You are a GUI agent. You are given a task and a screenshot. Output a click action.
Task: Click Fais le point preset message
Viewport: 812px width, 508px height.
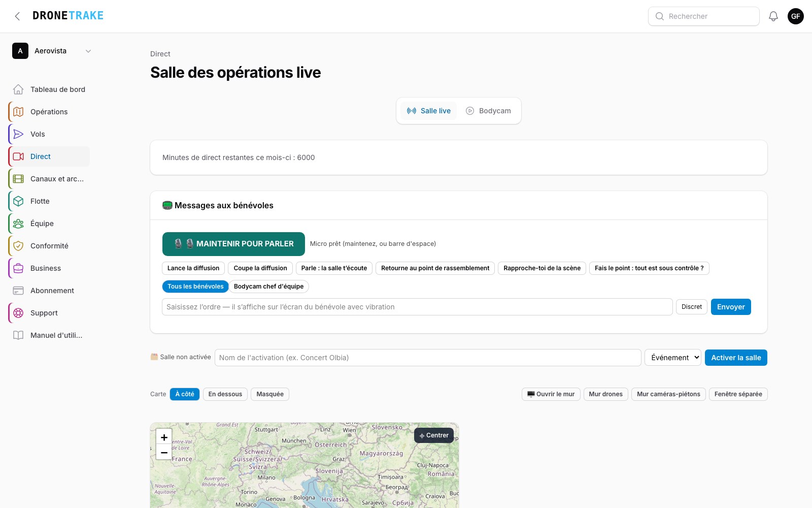(649, 268)
